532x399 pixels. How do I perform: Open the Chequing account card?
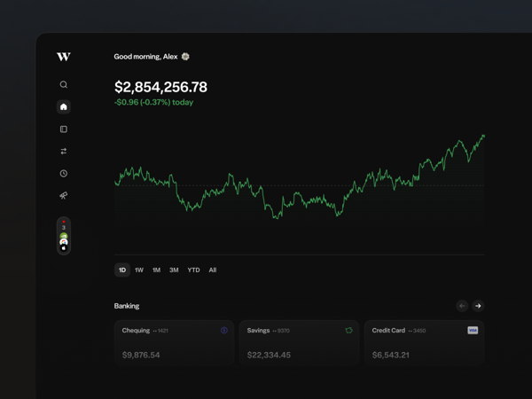[175, 343]
